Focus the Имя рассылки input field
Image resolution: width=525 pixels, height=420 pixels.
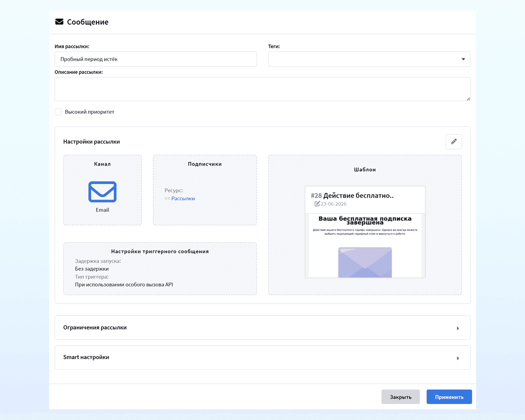point(156,59)
